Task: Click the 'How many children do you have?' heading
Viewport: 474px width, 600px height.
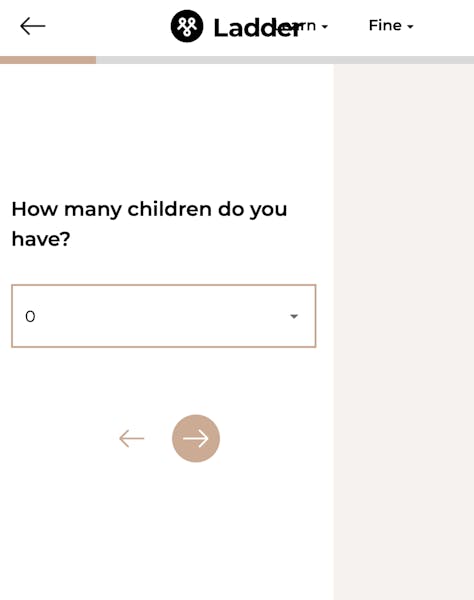Action: [x=149, y=224]
